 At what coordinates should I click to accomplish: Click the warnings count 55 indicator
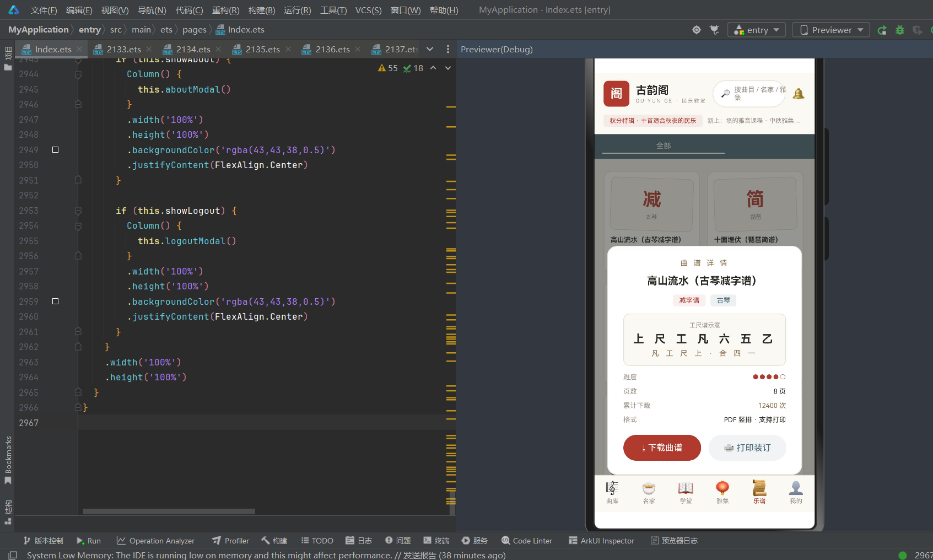pos(388,68)
